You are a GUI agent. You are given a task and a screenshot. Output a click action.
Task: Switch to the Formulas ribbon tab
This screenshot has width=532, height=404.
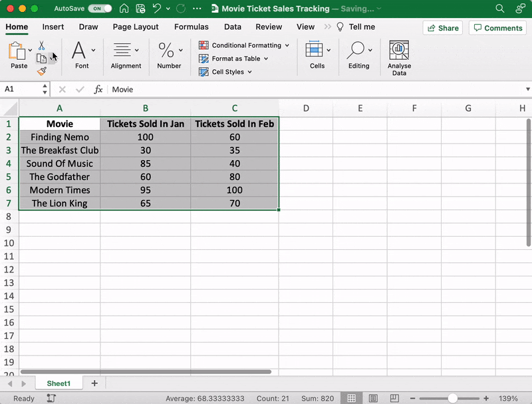pyautogui.click(x=192, y=27)
